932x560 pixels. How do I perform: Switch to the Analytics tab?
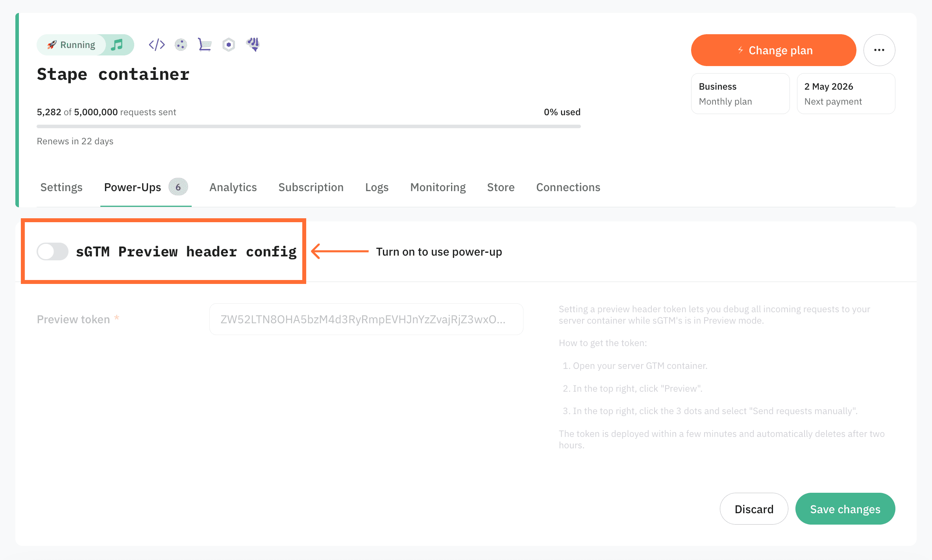click(x=233, y=187)
